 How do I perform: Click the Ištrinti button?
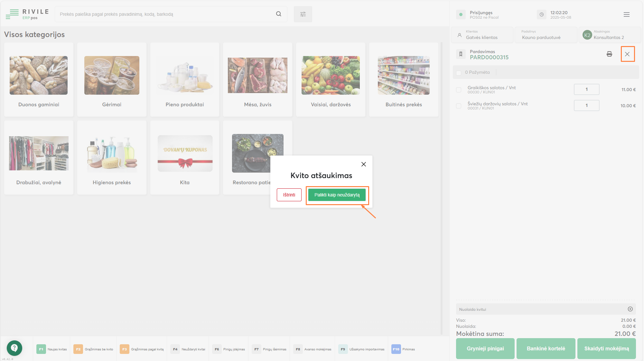point(289,195)
